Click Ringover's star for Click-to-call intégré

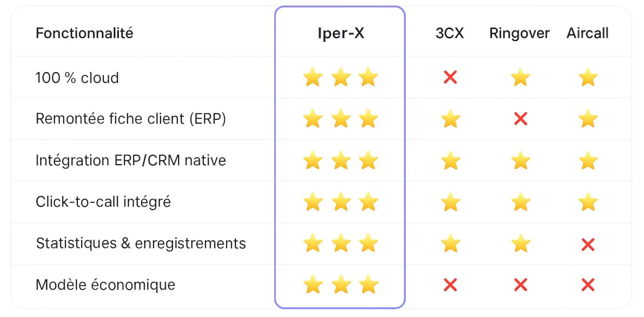(x=521, y=202)
